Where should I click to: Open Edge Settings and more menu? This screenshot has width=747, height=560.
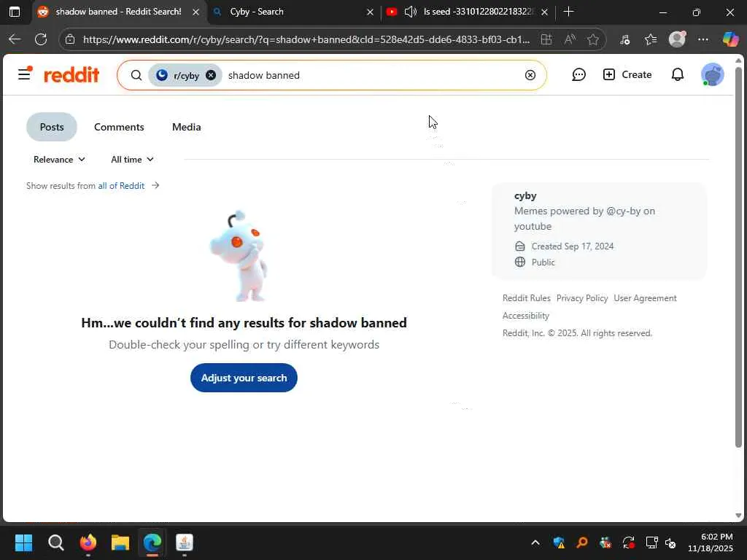point(703,39)
